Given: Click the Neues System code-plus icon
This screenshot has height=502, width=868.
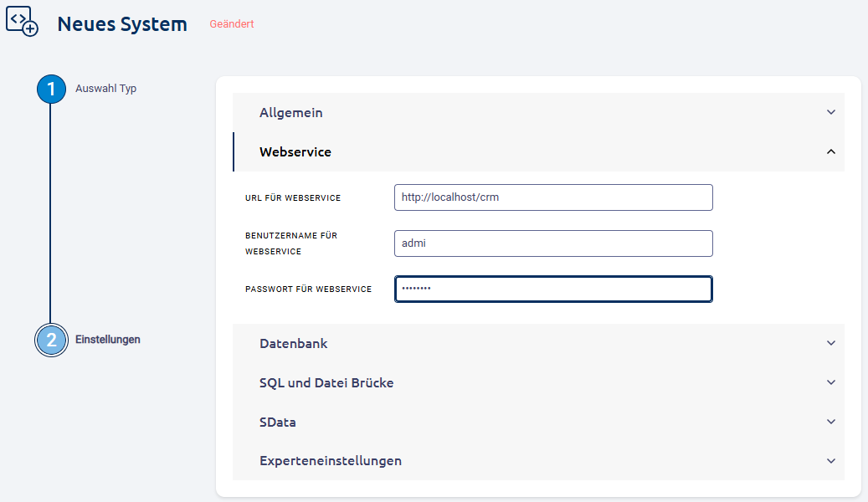Looking at the screenshot, I should 22,22.
